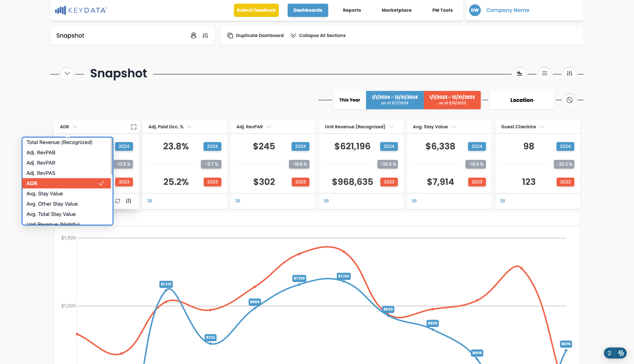The width and height of the screenshot is (634, 364).
Task: Click the bug report icon beside Snapshot
Action: point(194,36)
